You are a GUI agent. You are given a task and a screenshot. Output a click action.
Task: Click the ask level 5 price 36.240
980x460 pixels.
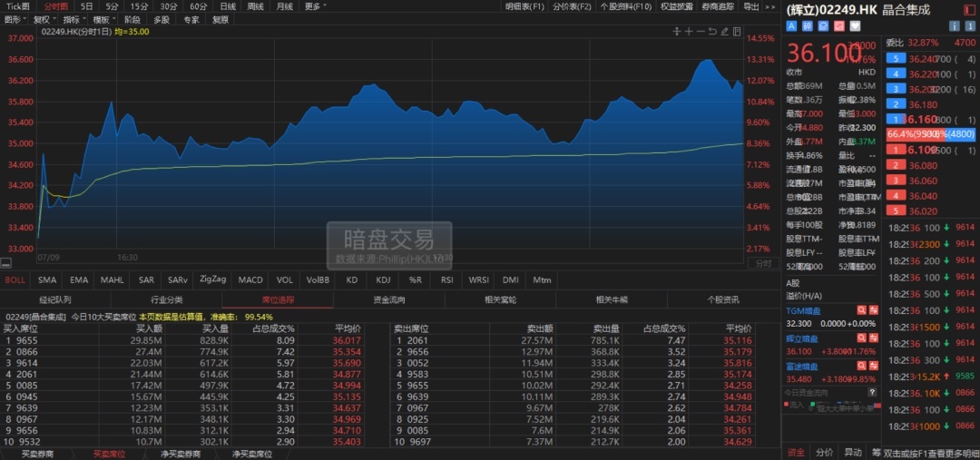point(921,59)
